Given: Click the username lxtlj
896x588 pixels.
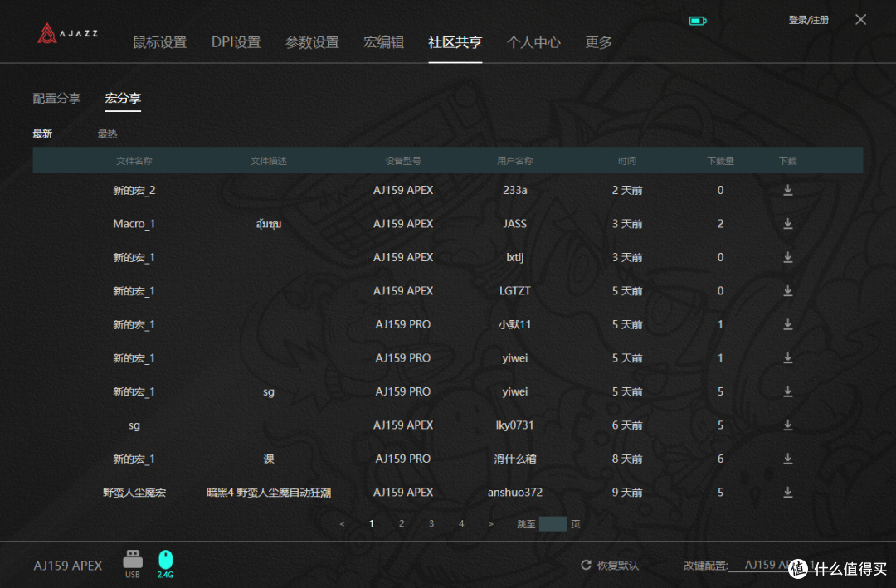Looking at the screenshot, I should tap(515, 258).
